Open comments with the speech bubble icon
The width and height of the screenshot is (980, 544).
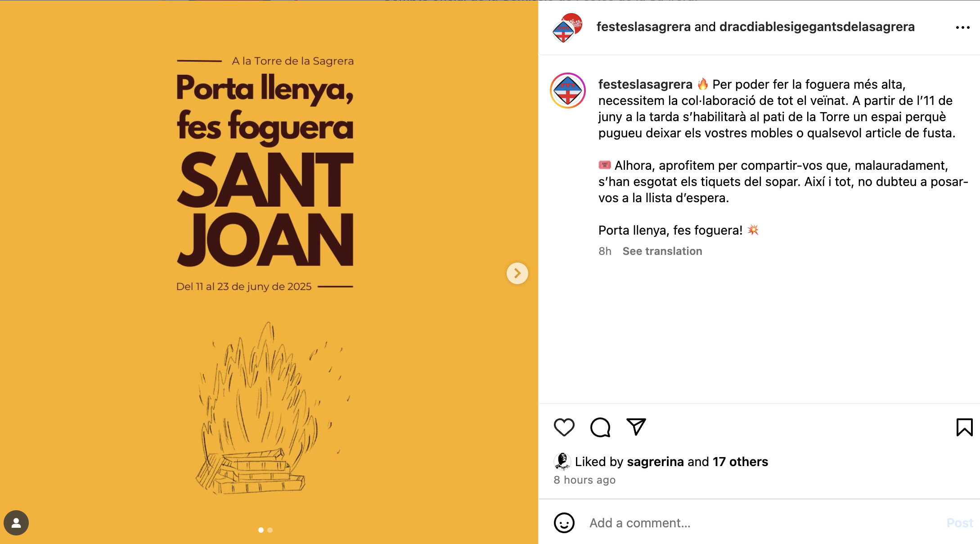coord(600,427)
